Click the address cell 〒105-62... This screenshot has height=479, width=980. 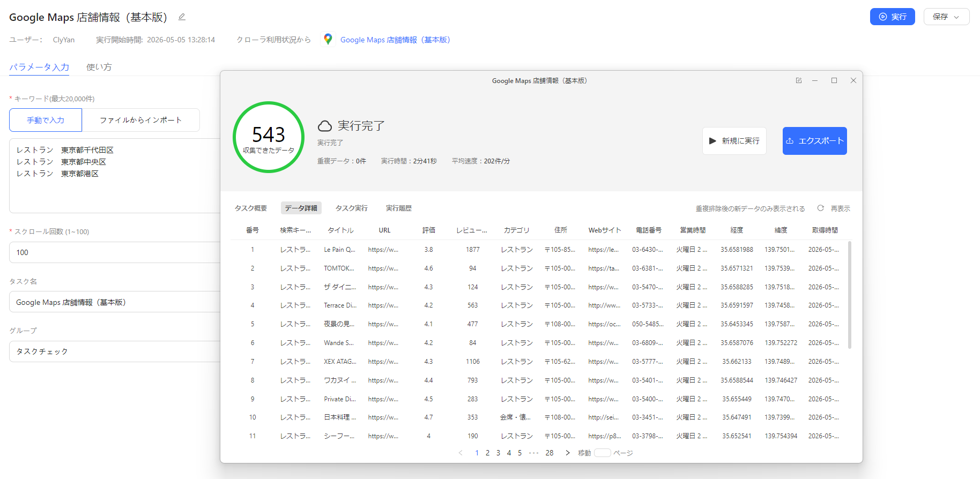point(560,362)
